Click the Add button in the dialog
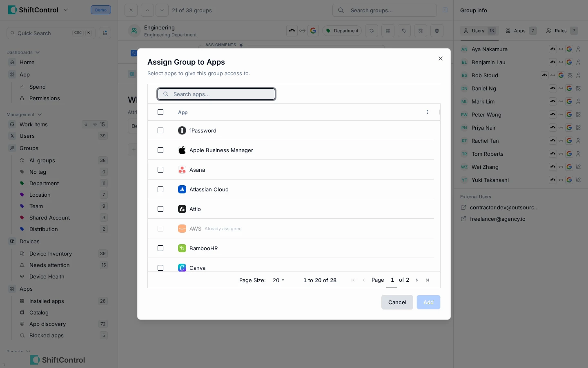Image resolution: width=588 pixels, height=368 pixels. tap(428, 302)
